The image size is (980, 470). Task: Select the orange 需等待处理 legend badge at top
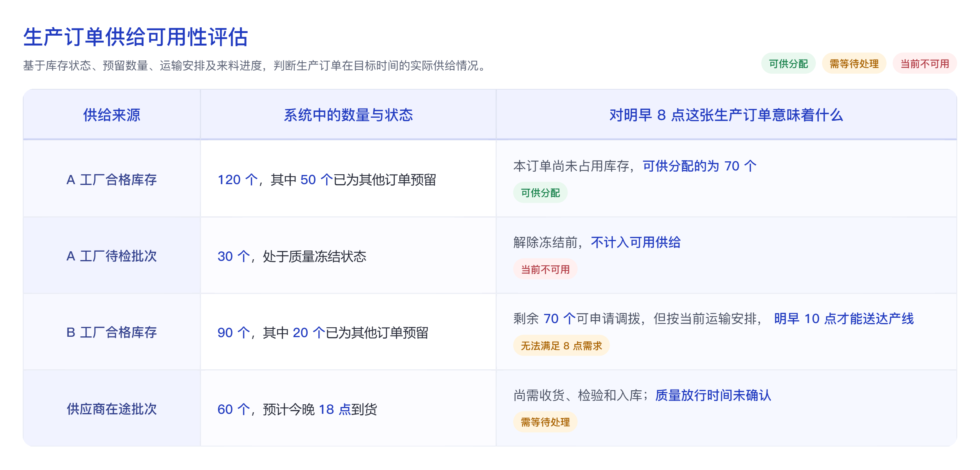click(x=854, y=63)
